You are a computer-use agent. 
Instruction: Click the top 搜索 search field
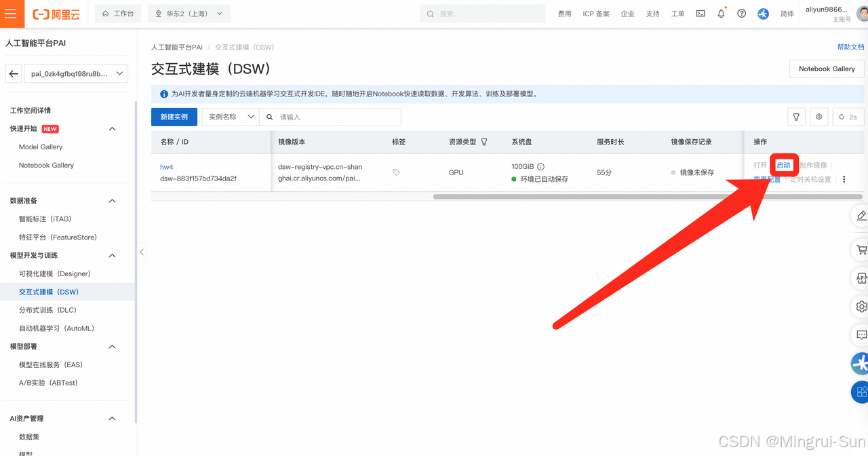tap(482, 14)
